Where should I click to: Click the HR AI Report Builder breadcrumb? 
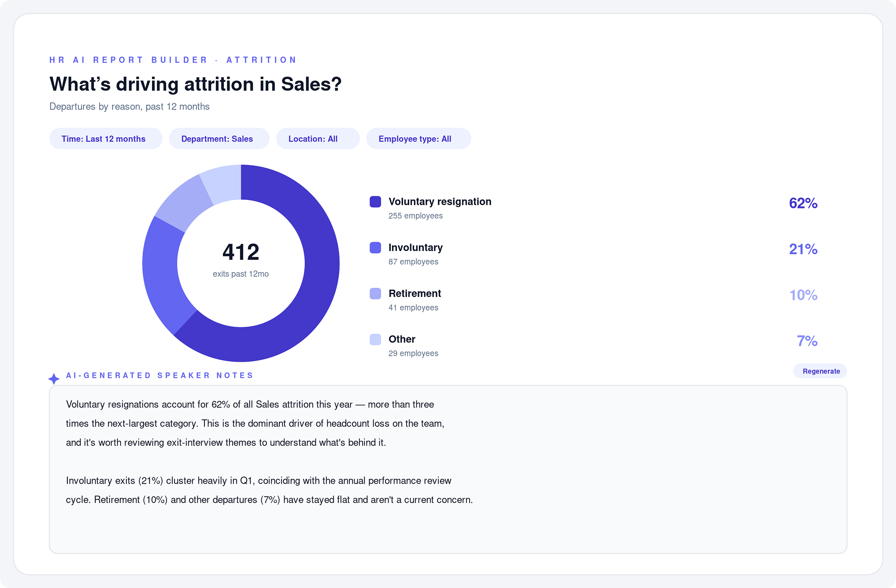click(128, 60)
